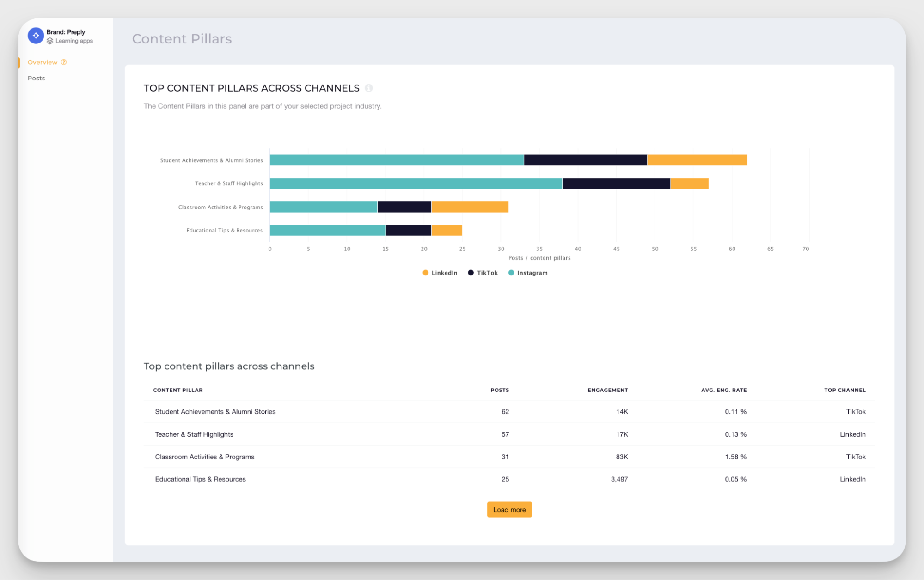Viewport: 924px width, 580px height.
Task: Click the info icon beside TOP CONTENT PILLARS heading
Action: pyautogui.click(x=368, y=88)
